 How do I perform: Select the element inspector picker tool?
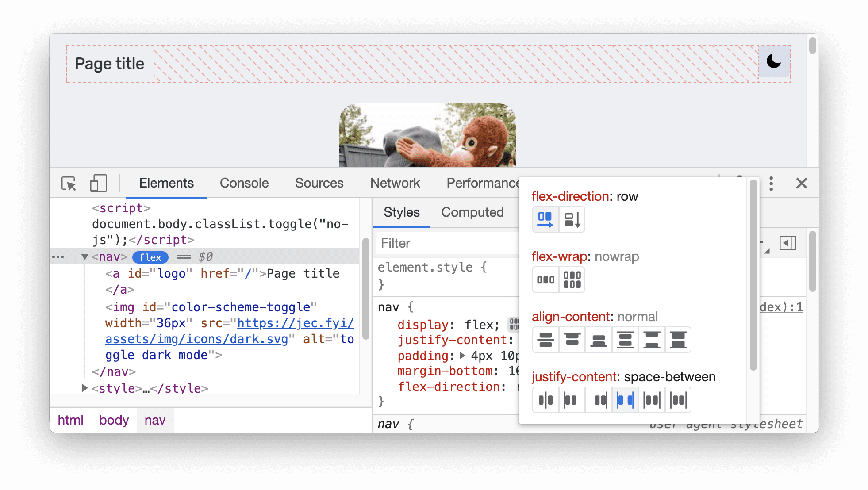pyautogui.click(x=68, y=184)
